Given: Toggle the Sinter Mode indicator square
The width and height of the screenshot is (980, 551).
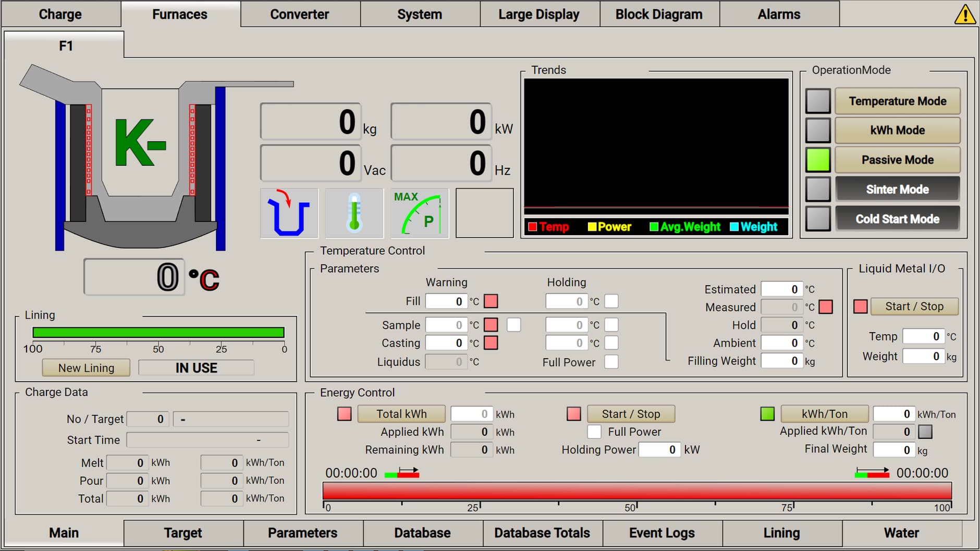Looking at the screenshot, I should (x=818, y=189).
